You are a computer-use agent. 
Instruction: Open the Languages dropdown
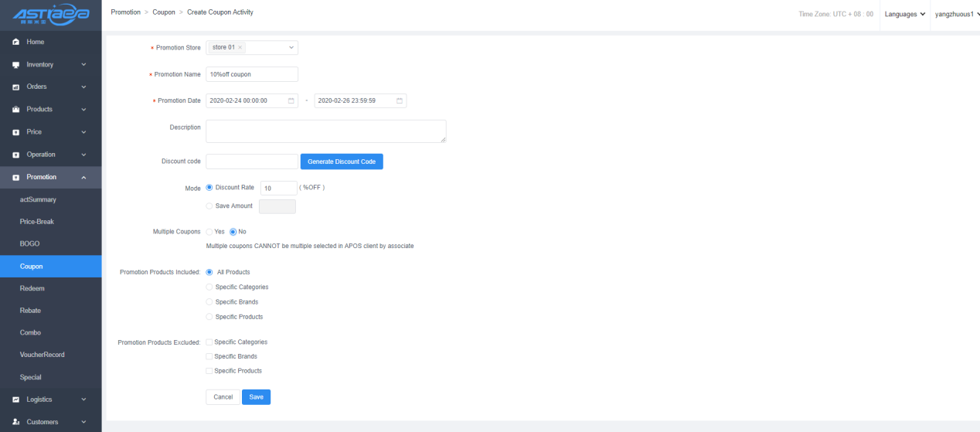(905, 14)
